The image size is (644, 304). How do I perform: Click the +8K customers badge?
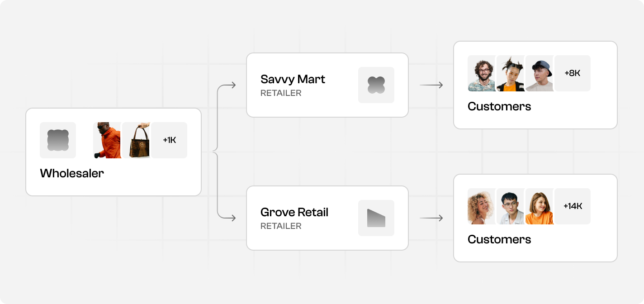[573, 73]
